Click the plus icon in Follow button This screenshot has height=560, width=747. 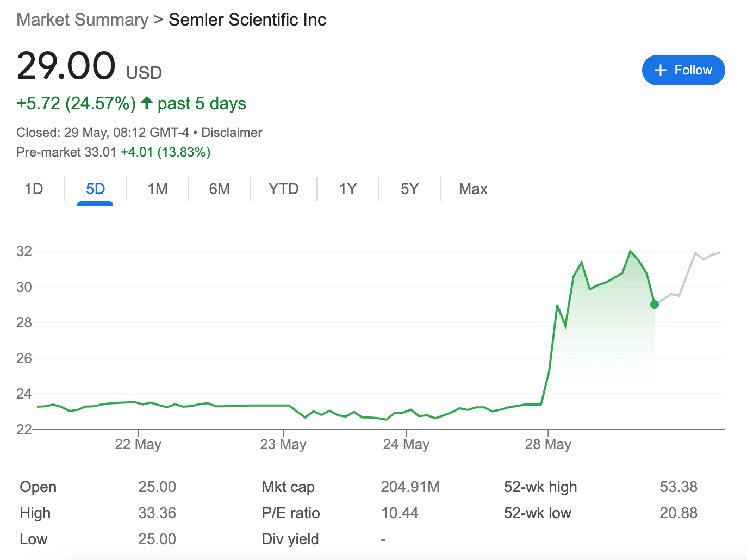click(661, 70)
